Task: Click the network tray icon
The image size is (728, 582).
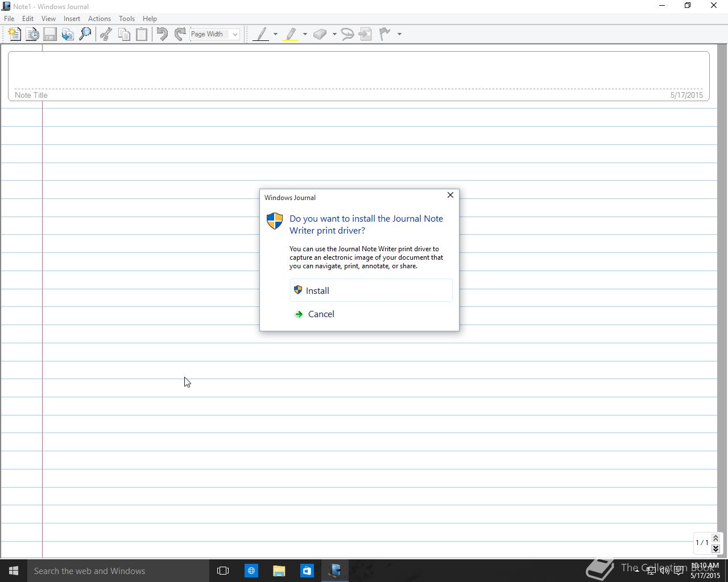Action: click(x=651, y=571)
